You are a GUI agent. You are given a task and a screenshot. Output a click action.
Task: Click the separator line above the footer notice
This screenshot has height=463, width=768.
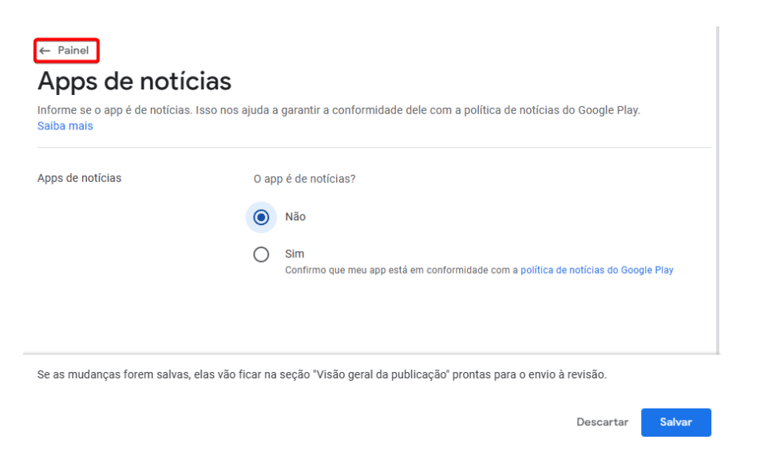[x=371, y=354]
